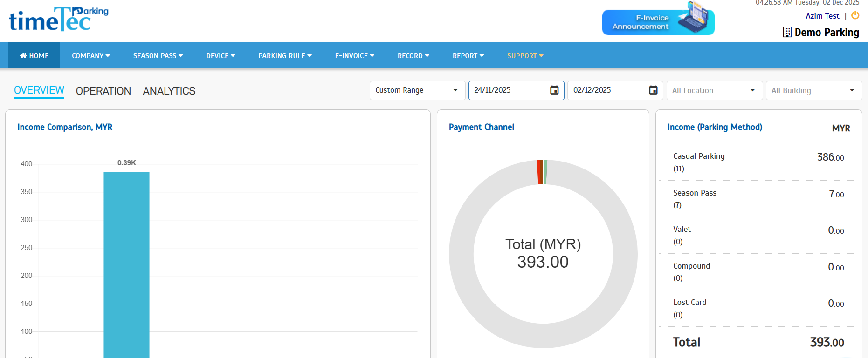Expand the All Location dropdown

pos(714,90)
